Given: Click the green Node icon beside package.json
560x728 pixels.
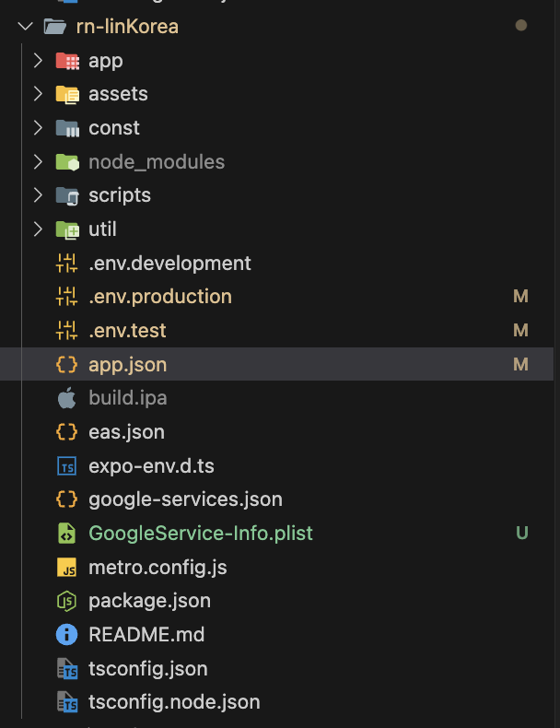Looking at the screenshot, I should click(66, 601).
